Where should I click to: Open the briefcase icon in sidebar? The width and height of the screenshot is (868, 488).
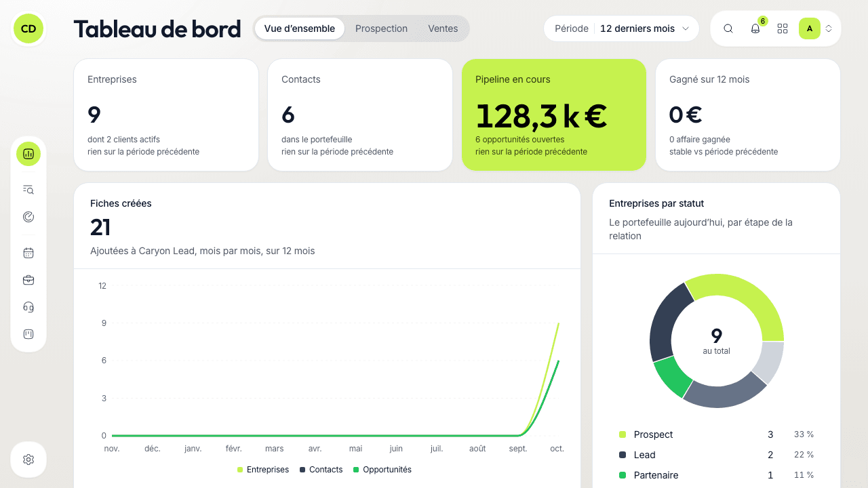pos(28,280)
